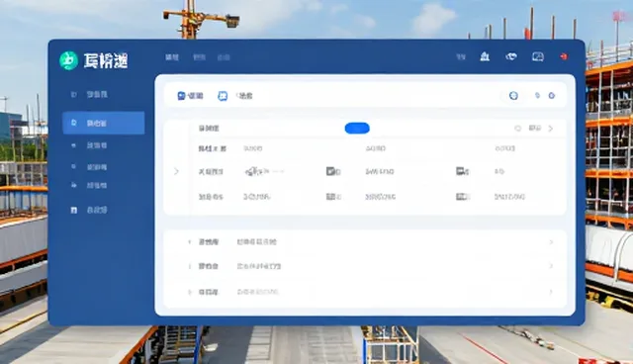The width and height of the screenshot is (633, 364).
Task: Expand the first lower list row via its right chevron
Action: 552,242
